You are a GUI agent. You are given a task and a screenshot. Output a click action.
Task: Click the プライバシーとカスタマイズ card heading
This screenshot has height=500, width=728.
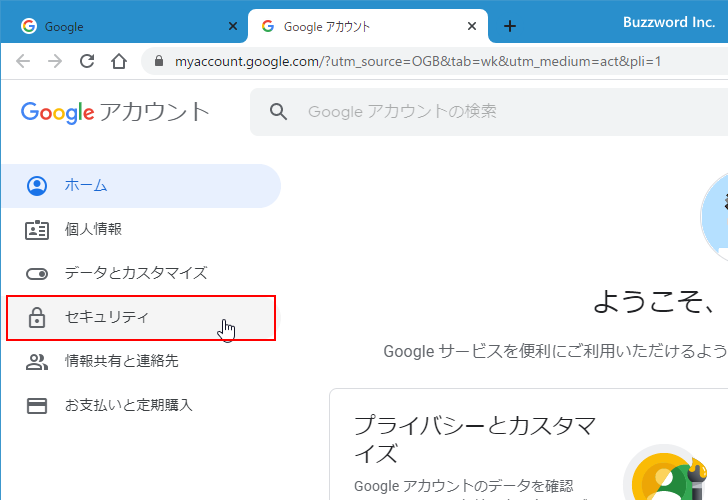point(475,439)
